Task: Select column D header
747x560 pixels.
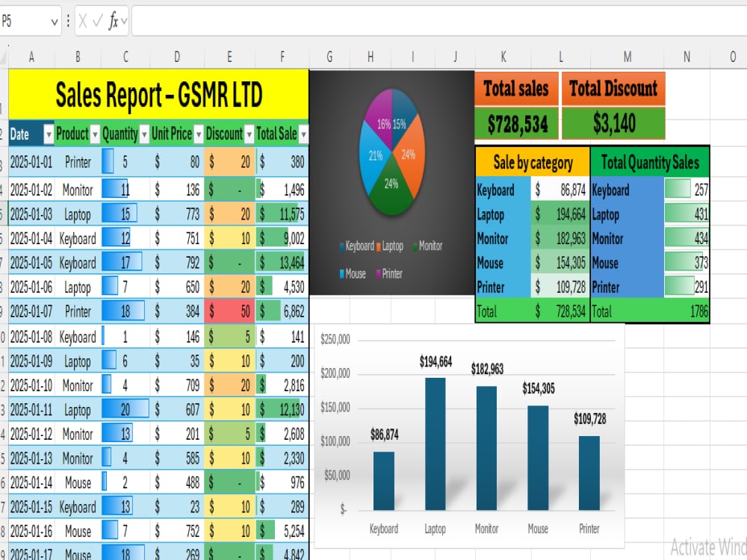Action: (x=177, y=57)
